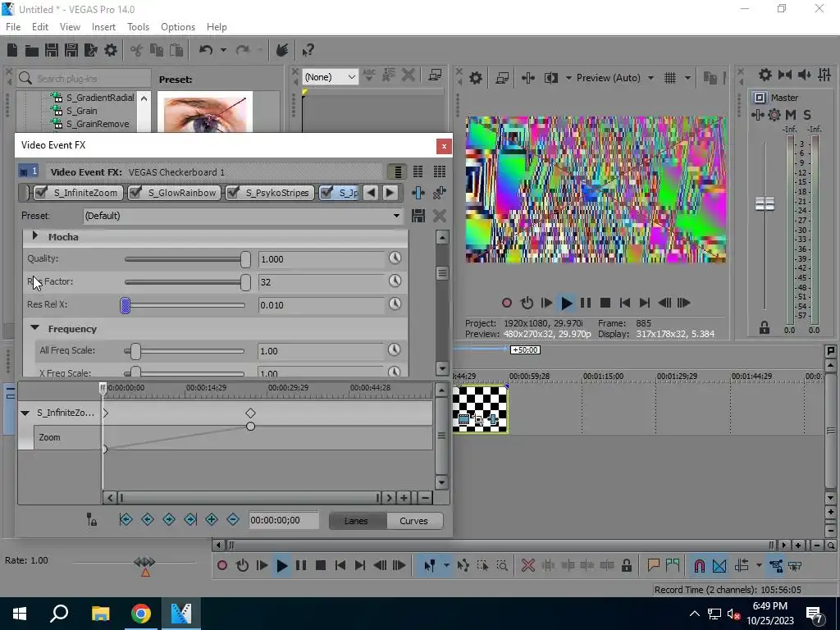The image size is (840, 630).
Task: Jump to first keyframe button
Action: pos(126,519)
